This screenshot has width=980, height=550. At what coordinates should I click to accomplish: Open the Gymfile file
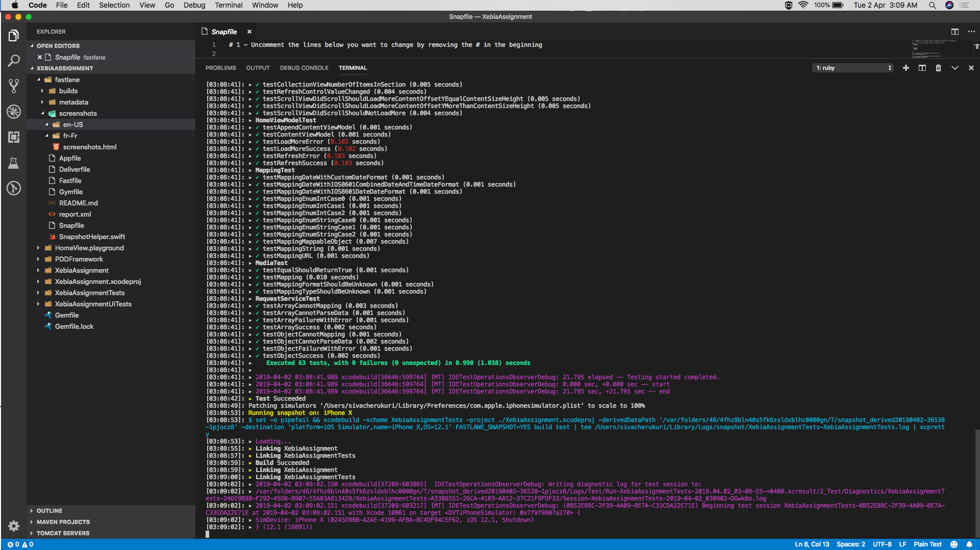click(x=111, y=192)
